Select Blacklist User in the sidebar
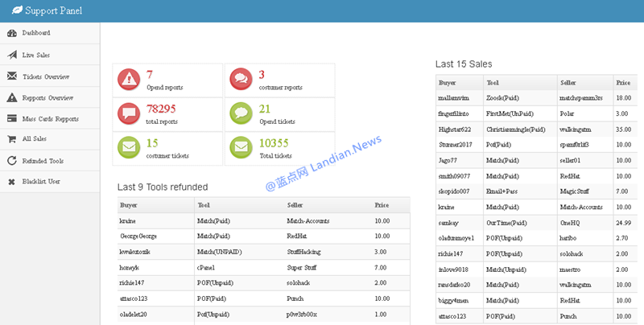 click(42, 182)
